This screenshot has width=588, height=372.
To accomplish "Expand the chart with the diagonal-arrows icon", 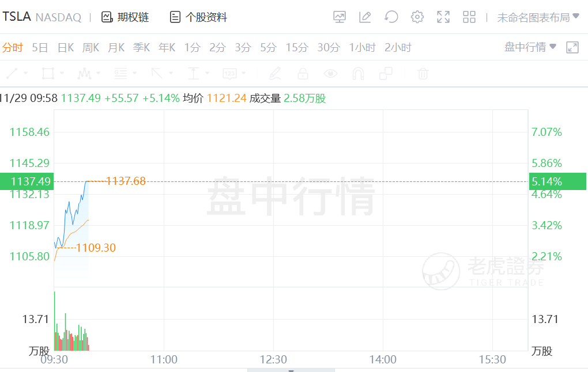I will [572, 47].
